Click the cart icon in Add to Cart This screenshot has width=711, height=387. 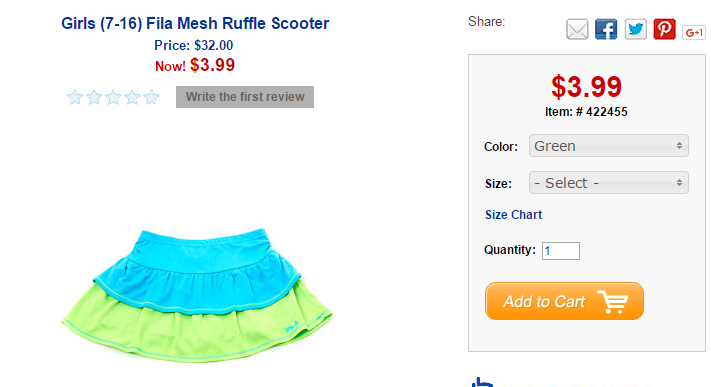pos(613,301)
